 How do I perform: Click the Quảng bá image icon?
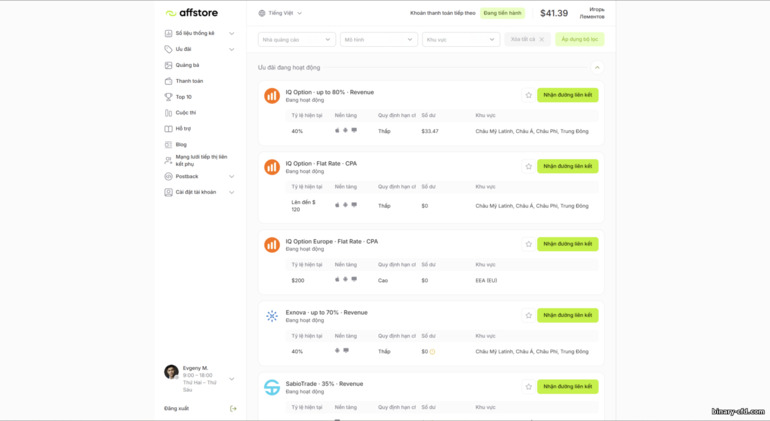[168, 65]
